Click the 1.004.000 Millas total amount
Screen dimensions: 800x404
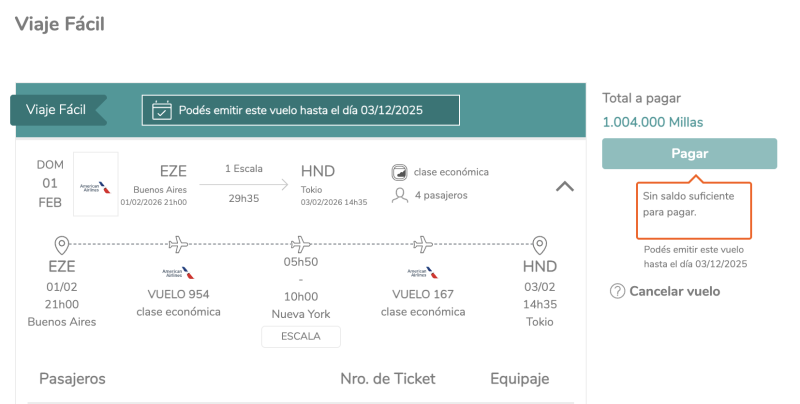point(652,122)
